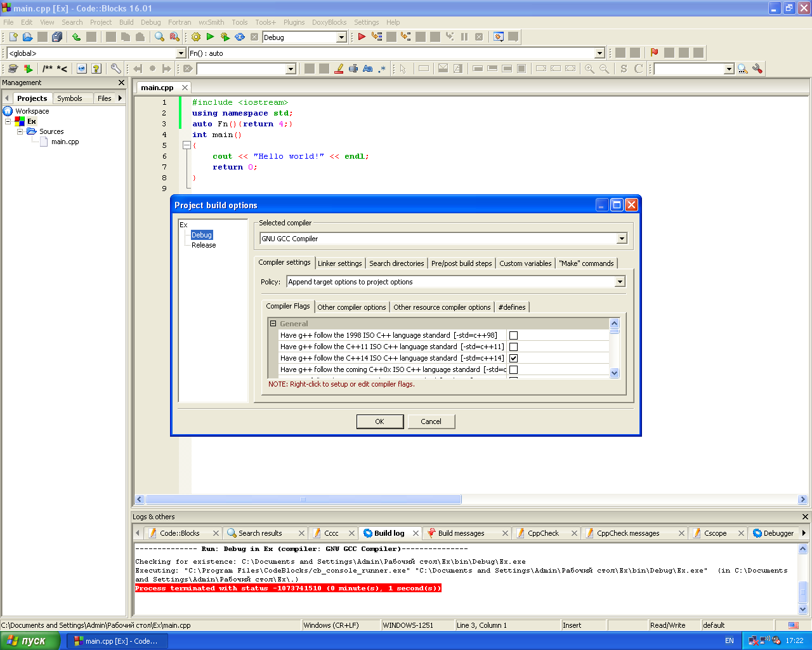
Task: Switch to the Linker settings tab
Action: 339,263
